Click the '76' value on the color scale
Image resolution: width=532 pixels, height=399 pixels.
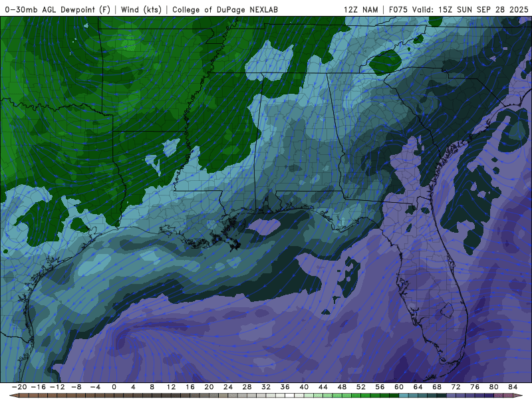coord(475,387)
